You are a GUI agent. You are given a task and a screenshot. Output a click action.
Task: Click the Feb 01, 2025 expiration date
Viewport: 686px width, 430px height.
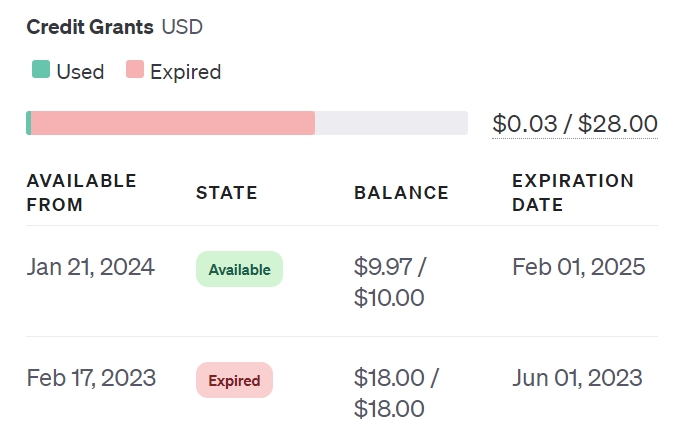click(x=578, y=267)
